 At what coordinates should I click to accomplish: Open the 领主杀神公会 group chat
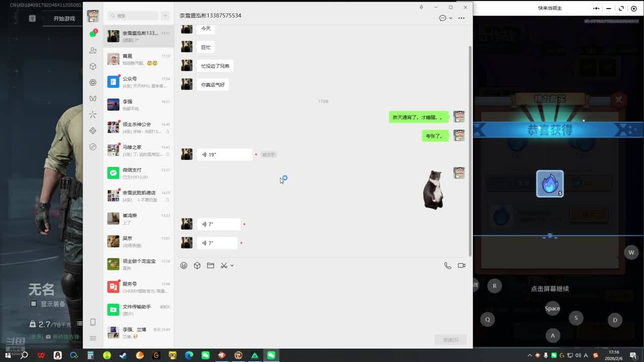[x=138, y=128]
